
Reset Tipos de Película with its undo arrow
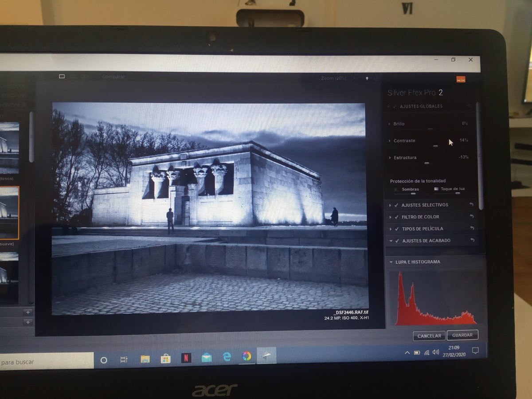472,228
